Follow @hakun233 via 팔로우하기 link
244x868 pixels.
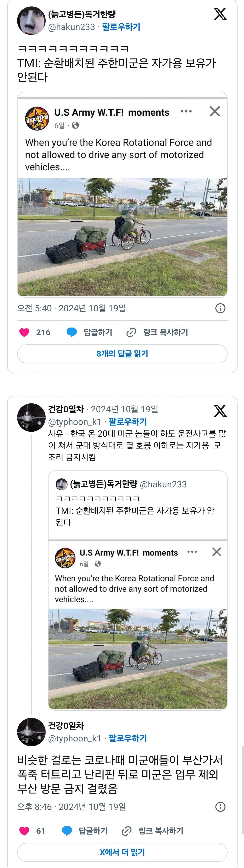click(121, 27)
